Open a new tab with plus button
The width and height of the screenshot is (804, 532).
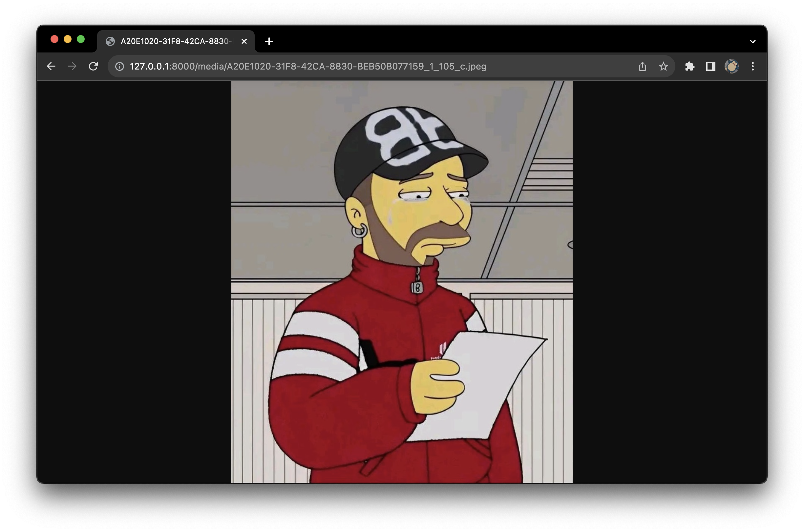click(x=269, y=41)
